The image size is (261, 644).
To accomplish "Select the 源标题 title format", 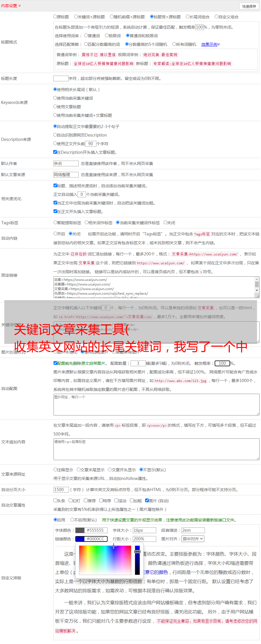I will pos(55,17).
